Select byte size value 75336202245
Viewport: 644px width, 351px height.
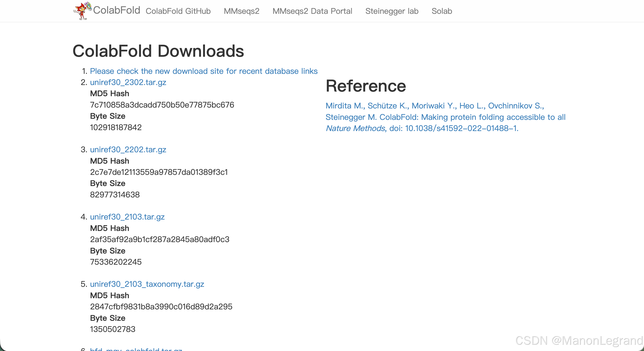pos(116,262)
